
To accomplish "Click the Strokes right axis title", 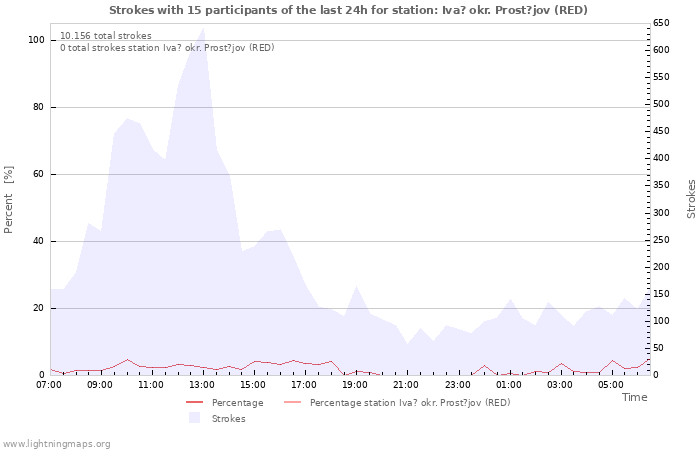I will point(691,199).
